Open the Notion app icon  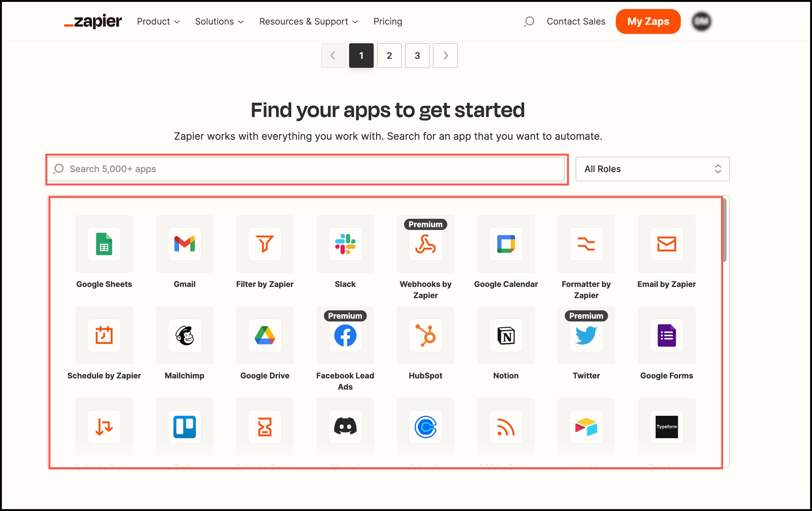click(506, 335)
